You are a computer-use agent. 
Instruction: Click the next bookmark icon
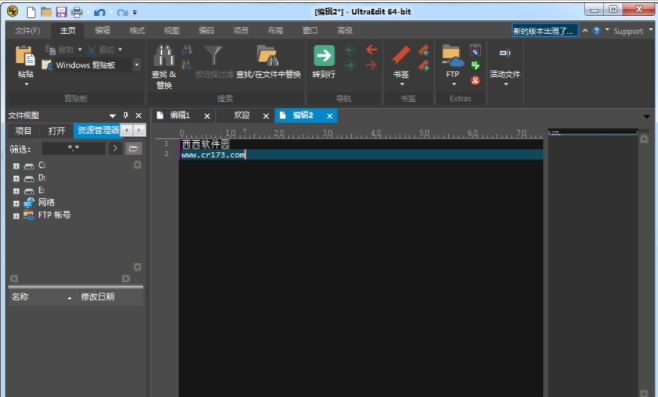pyautogui.click(x=423, y=65)
